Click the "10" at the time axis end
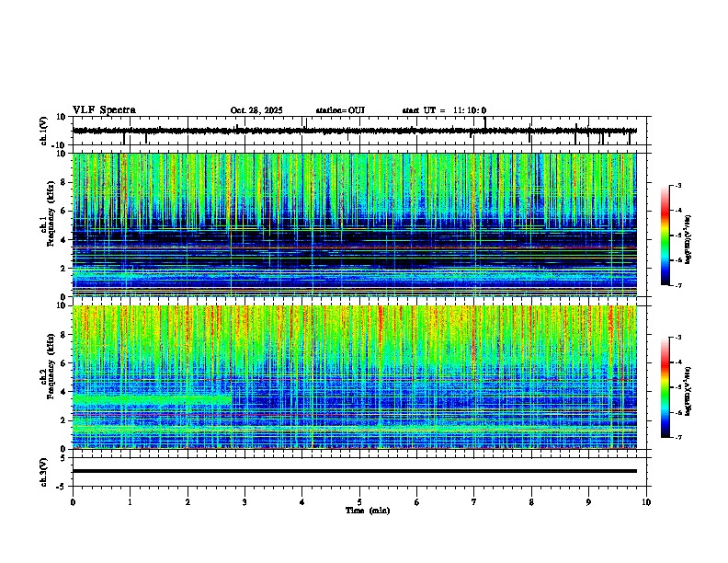The width and height of the screenshot is (728, 563). 646,502
